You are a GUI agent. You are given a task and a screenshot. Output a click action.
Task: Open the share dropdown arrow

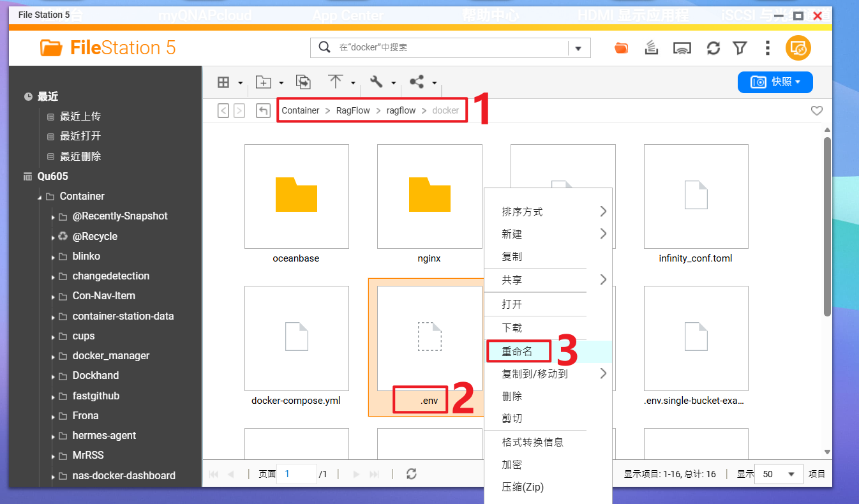434,83
